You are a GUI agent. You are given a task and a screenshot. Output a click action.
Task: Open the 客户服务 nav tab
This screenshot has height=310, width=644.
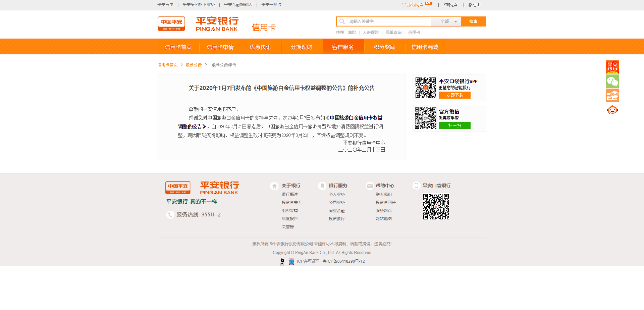click(x=343, y=47)
